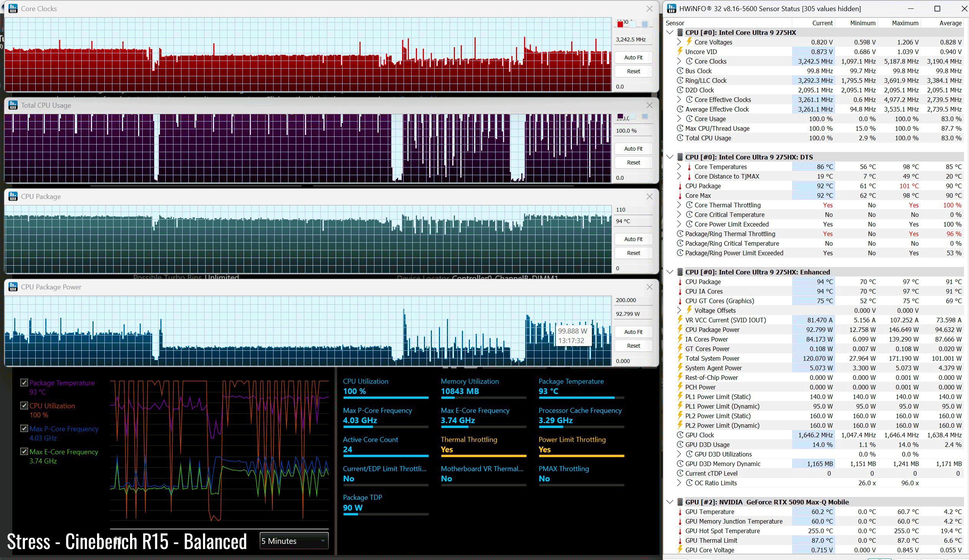
Task: Click Reset in the CPU Package Power graph
Action: [x=633, y=346]
